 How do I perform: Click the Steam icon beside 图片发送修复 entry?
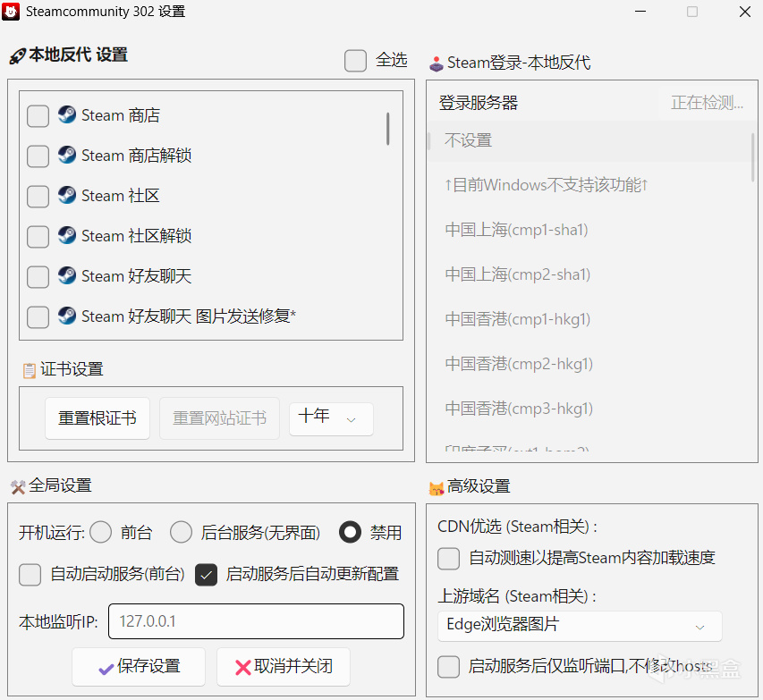click(x=67, y=316)
